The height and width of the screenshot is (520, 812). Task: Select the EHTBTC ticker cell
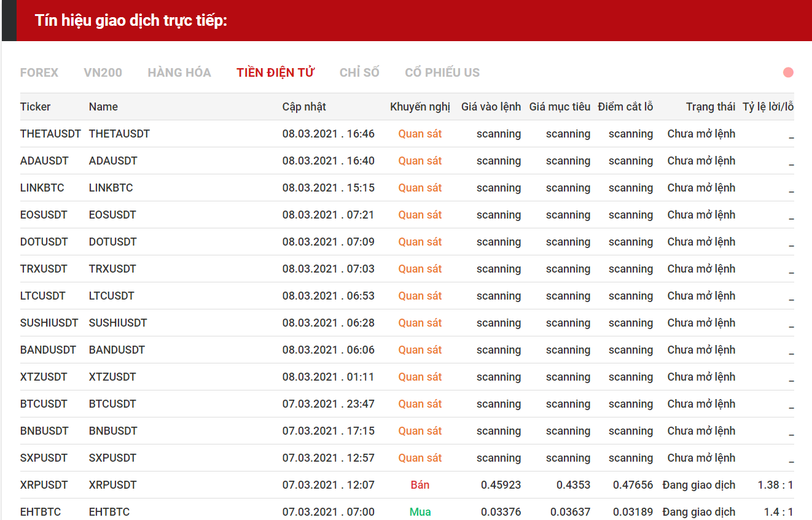coord(41,512)
